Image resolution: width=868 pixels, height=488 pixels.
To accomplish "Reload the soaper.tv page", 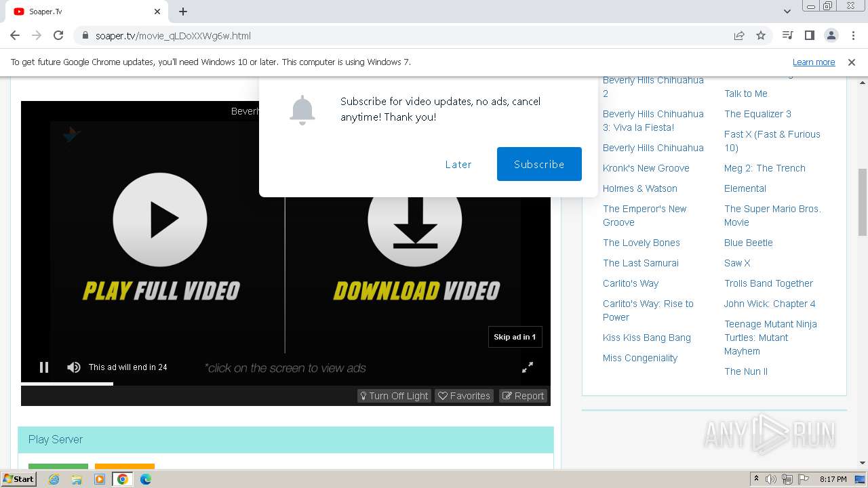I will click(x=58, y=35).
